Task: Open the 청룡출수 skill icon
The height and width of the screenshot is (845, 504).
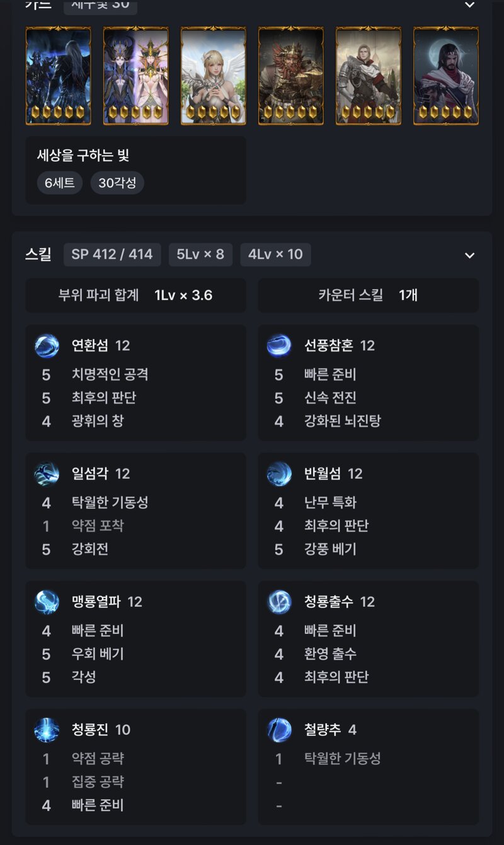Action: (279, 602)
